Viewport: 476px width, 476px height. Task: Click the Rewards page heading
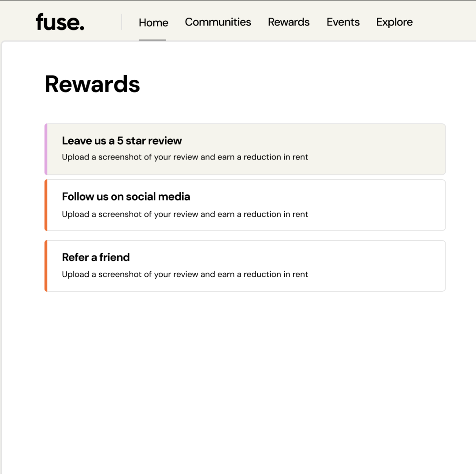pyautogui.click(x=92, y=84)
